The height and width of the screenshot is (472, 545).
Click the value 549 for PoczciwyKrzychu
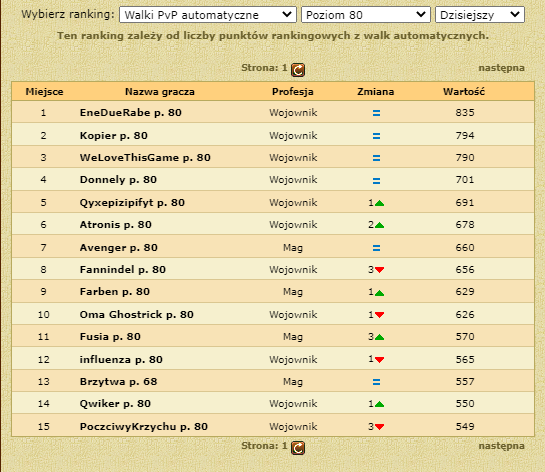[465, 426]
